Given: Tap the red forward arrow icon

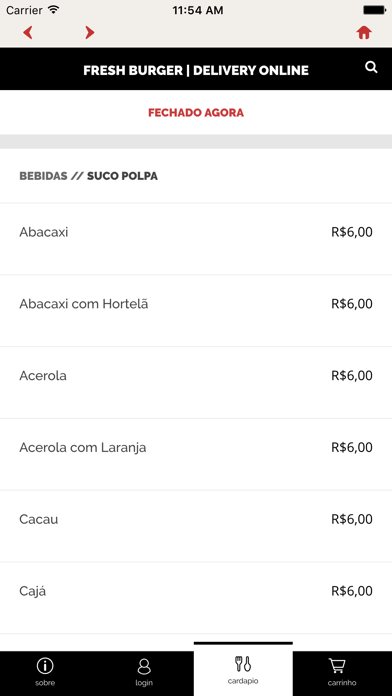Looking at the screenshot, I should pos(90,32).
